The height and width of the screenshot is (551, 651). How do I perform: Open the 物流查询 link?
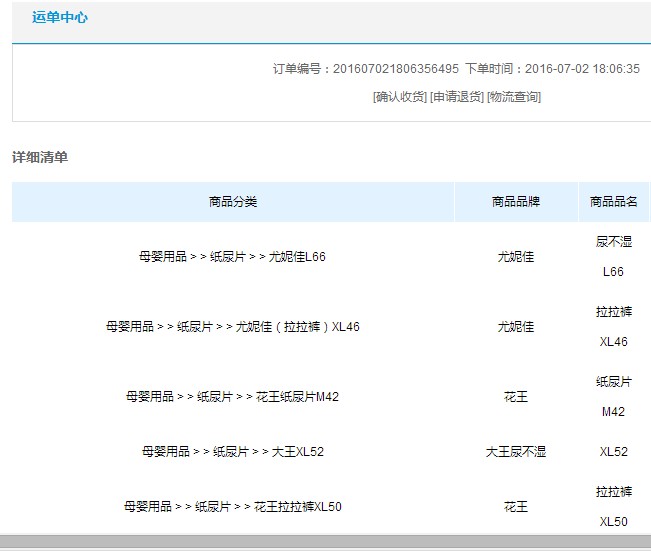coord(514,97)
